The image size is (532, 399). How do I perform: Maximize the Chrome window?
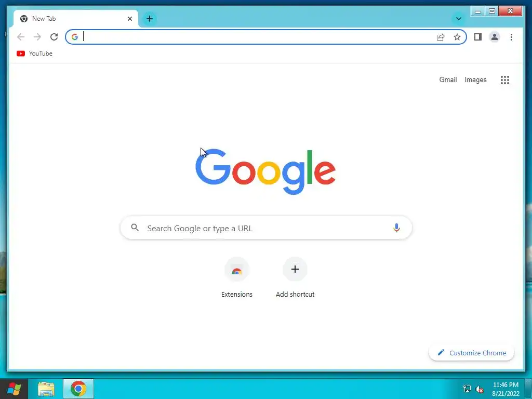(x=491, y=11)
